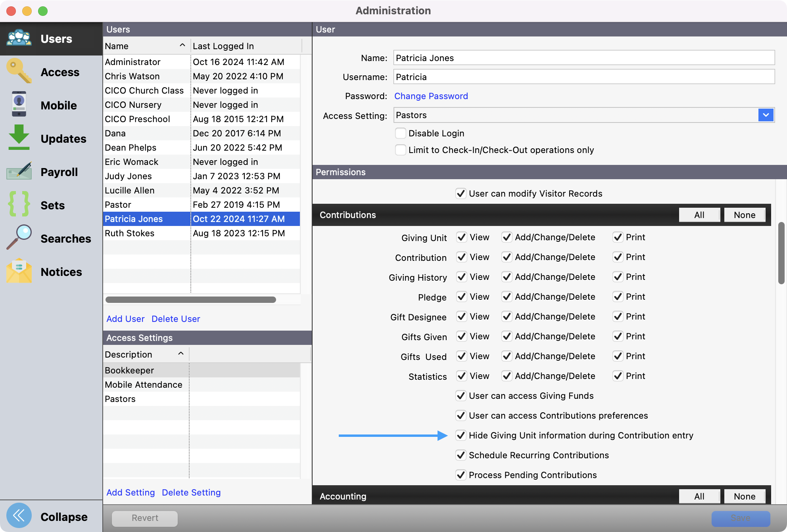Click the Collapse double-arrow circle icon
The width and height of the screenshot is (787, 532).
pos(19,515)
